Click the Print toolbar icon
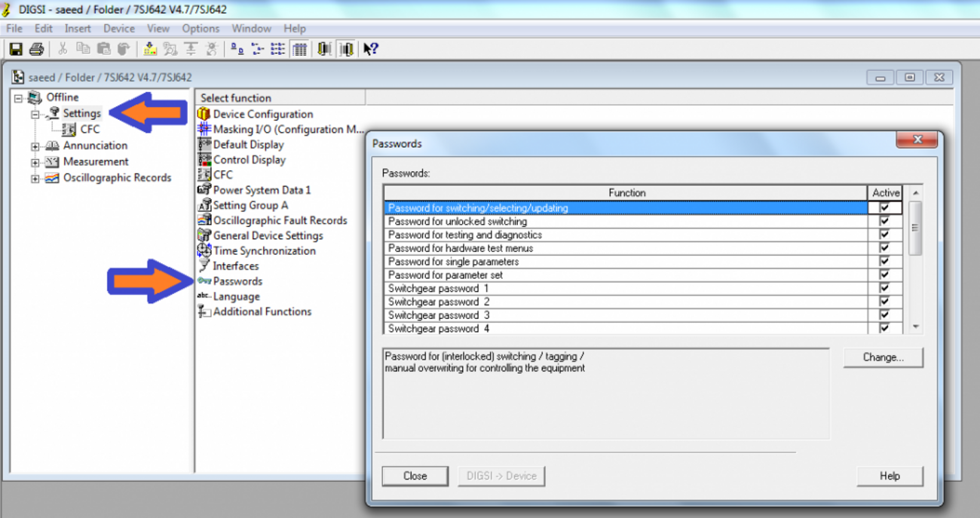The image size is (980, 518). click(x=35, y=49)
